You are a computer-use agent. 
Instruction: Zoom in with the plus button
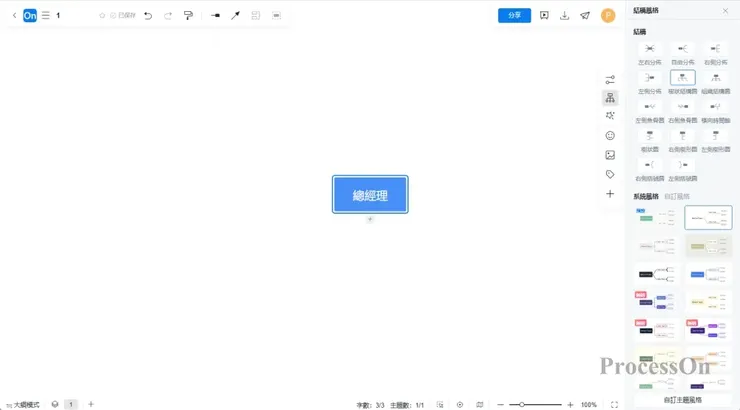click(x=570, y=405)
